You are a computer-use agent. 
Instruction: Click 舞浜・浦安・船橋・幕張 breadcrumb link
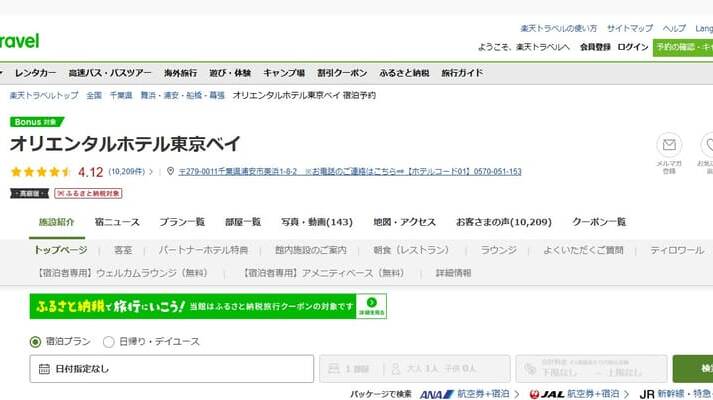(x=183, y=95)
